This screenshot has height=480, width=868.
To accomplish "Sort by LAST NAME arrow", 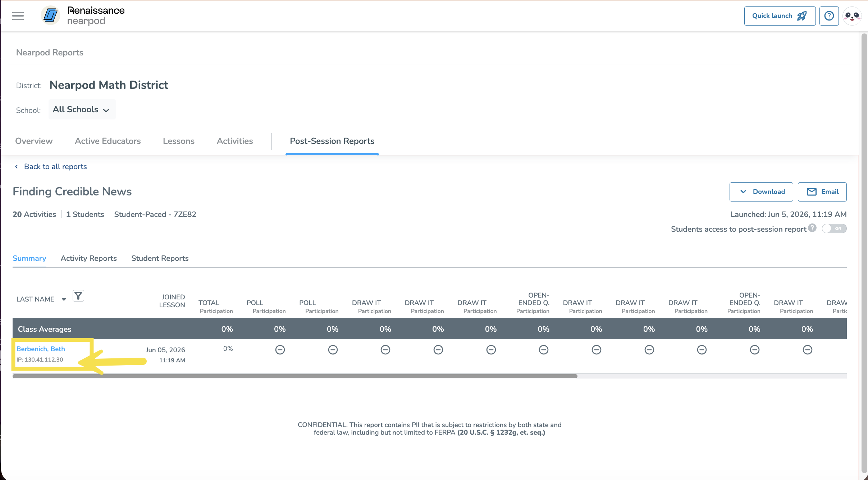I will (64, 299).
